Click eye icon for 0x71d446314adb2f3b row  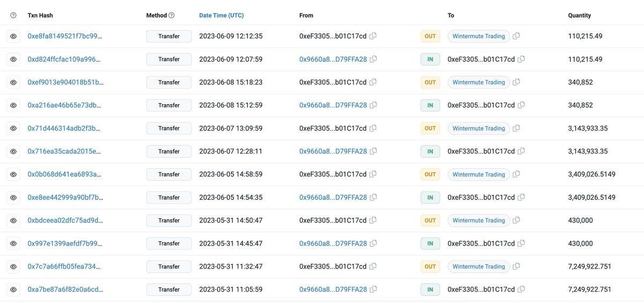[x=13, y=128]
